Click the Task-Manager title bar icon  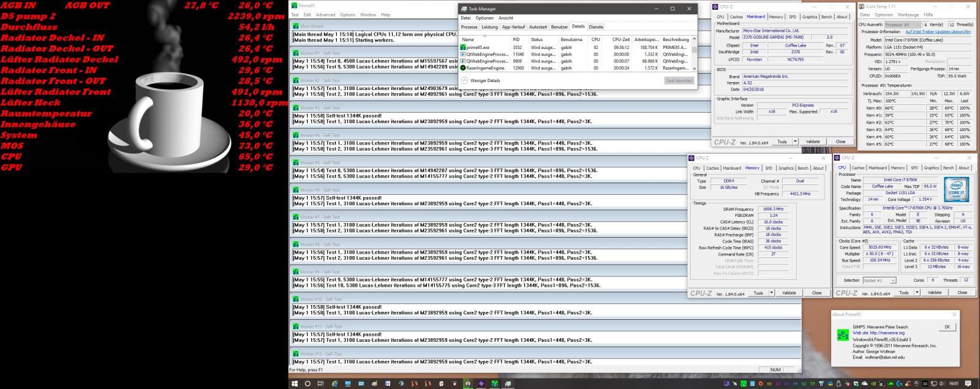[x=464, y=9]
